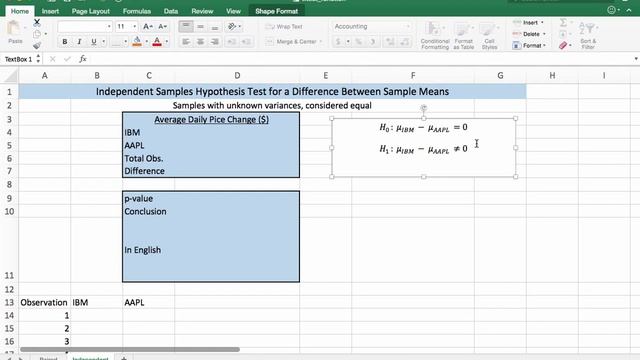
Task: Select bottom align
Action: pos(215,27)
